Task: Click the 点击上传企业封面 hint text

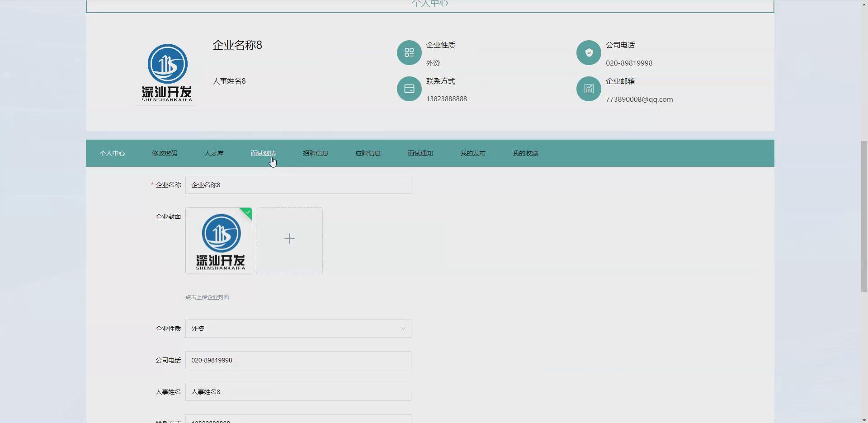Action: point(207,297)
